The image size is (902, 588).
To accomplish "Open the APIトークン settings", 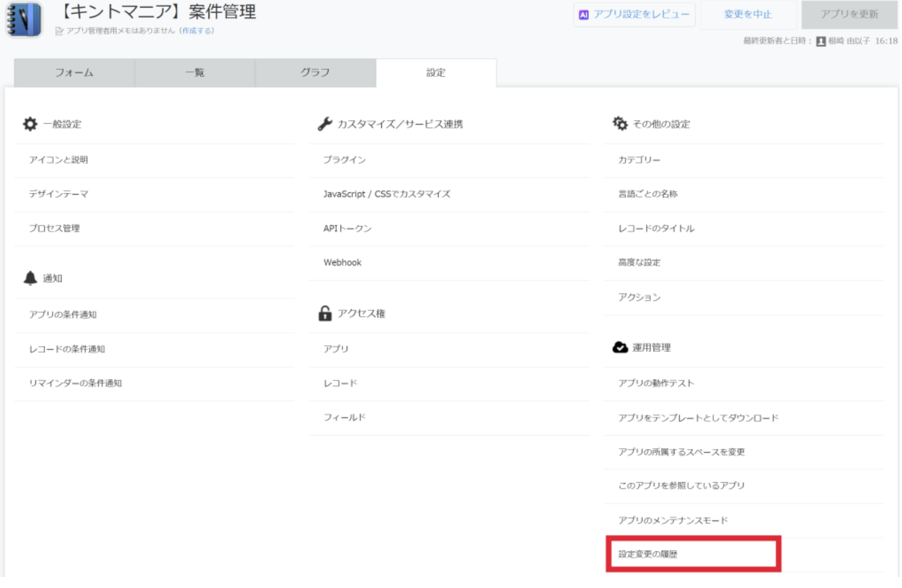I will (x=347, y=228).
